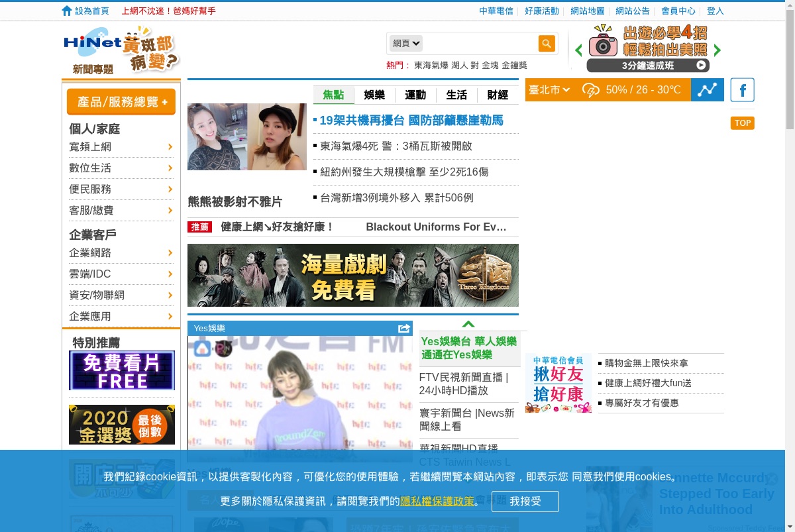This screenshot has width=795, height=532.
Task: Open the 網頁 search type dropdown
Action: point(406,44)
